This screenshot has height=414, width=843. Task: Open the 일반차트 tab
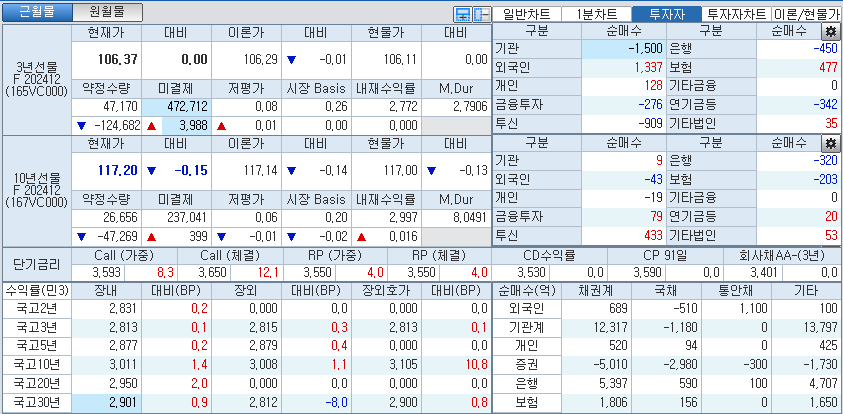[526, 14]
